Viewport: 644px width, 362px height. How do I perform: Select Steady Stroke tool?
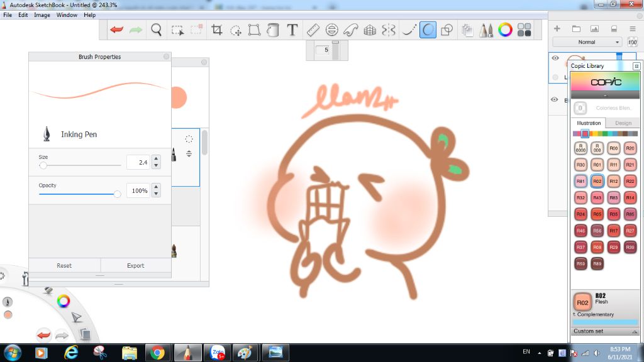click(409, 30)
